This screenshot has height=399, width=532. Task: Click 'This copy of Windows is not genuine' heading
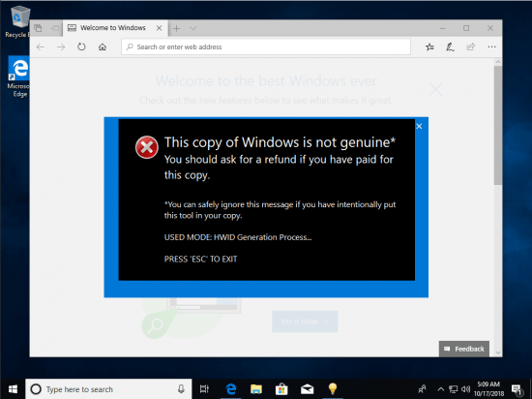[280, 142]
